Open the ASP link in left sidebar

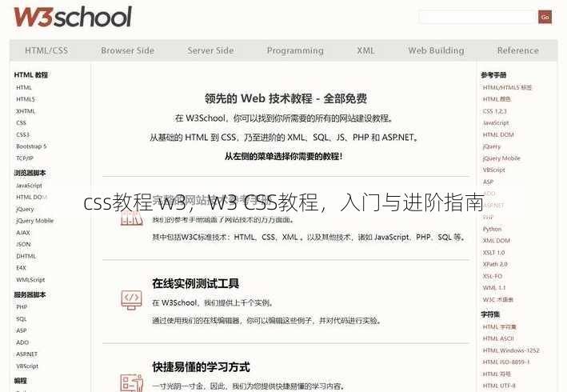[22, 330]
